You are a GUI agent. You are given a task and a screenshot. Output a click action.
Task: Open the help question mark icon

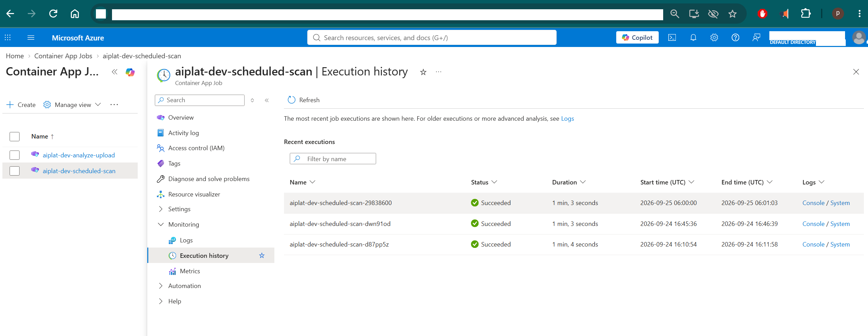click(735, 37)
